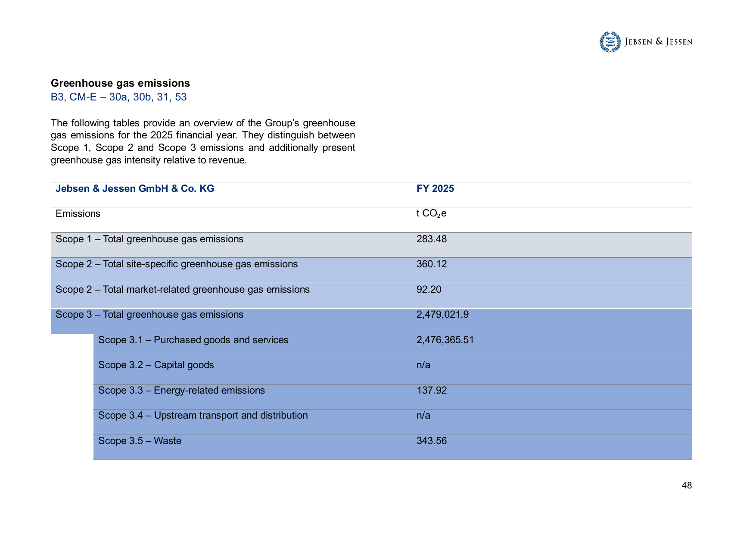Select the Scope 3 total 2,479,021.9
This screenshot has width=756, height=535.
click(x=442, y=315)
